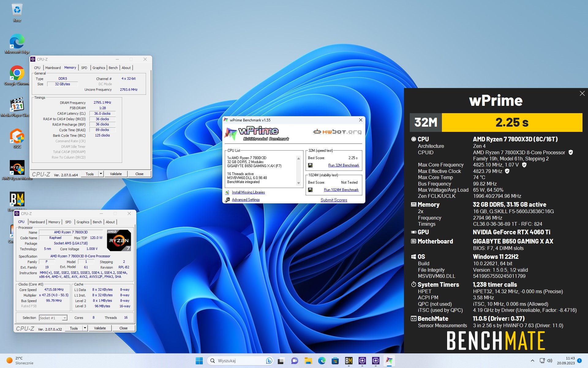The width and height of the screenshot is (588, 368).
Task: Open File Explorer from the taskbar
Action: [x=308, y=361]
